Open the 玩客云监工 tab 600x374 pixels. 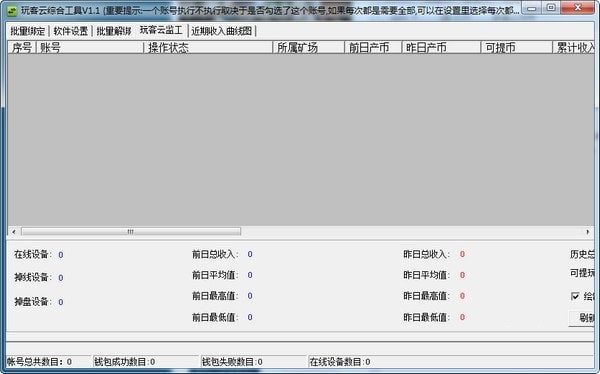(x=161, y=30)
